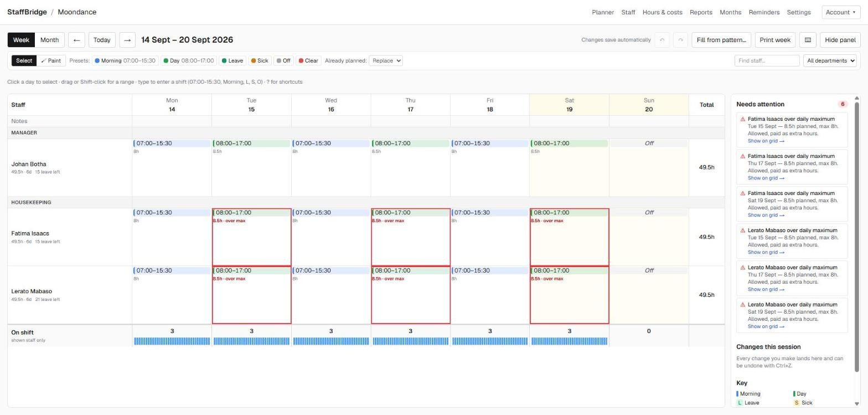Click the Today button

pos(102,40)
